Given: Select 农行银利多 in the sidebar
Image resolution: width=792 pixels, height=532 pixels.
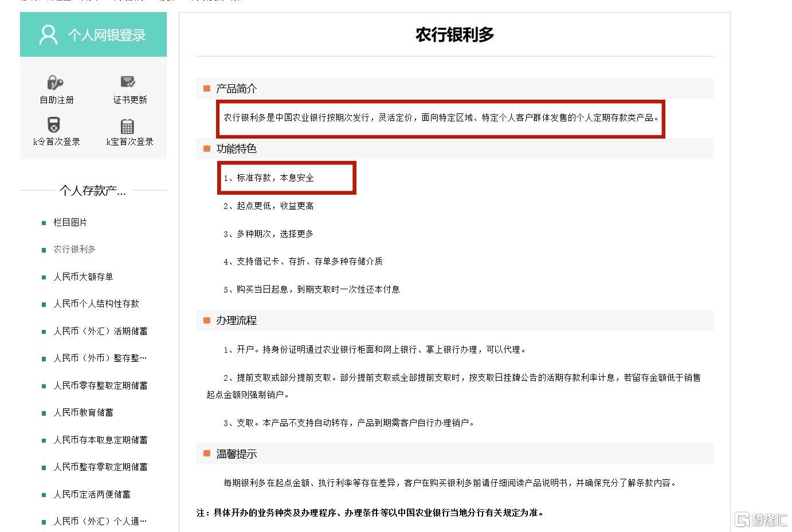Looking at the screenshot, I should click(75, 249).
